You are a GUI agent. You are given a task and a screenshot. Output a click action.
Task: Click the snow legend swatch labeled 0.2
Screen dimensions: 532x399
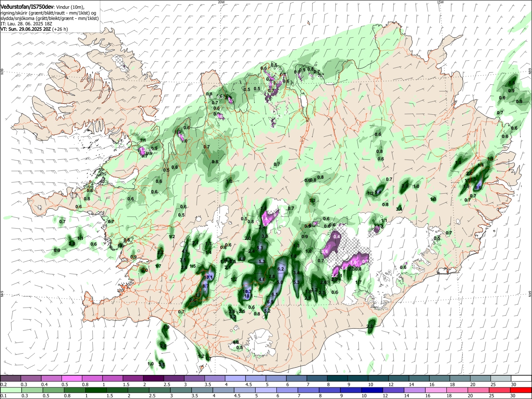[x=10, y=378]
